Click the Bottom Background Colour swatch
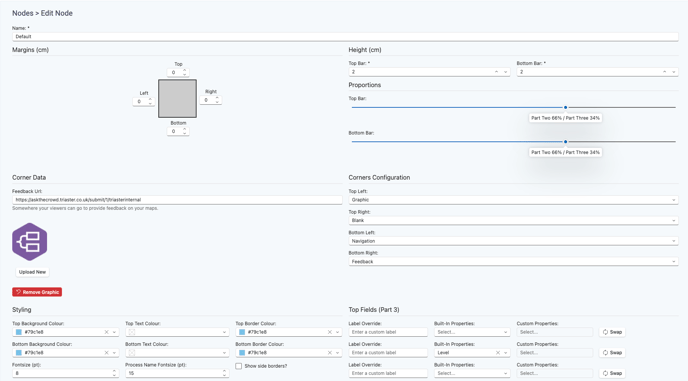The image size is (688, 381). [19, 352]
